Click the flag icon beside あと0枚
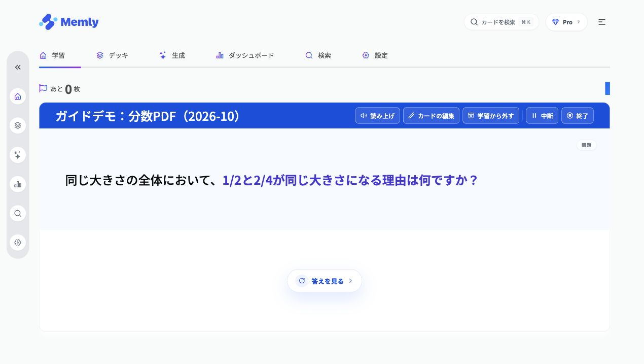The image size is (644, 364). coord(43,88)
